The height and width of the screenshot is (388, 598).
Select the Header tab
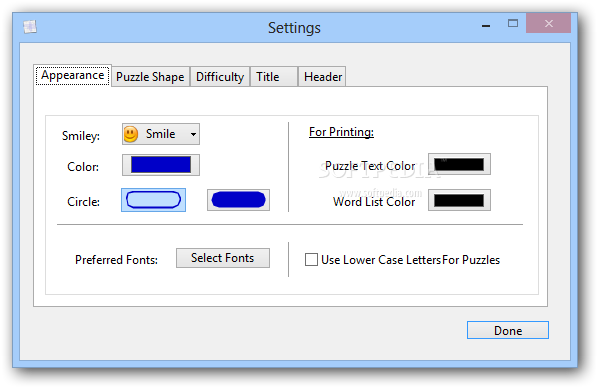(x=322, y=77)
